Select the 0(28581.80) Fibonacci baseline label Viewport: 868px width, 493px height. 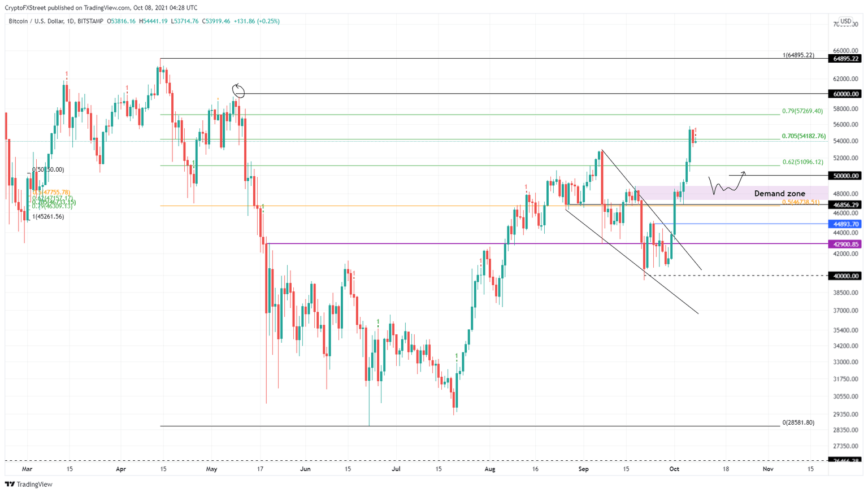click(797, 422)
